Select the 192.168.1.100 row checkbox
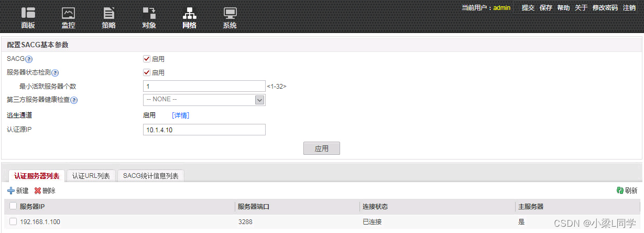The image size is (644, 233). [13, 221]
